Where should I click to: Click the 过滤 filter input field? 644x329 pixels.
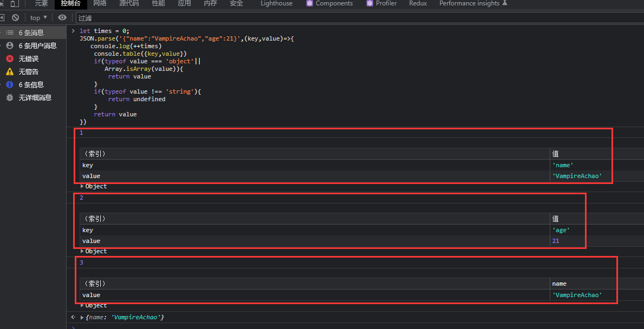[x=357, y=18]
